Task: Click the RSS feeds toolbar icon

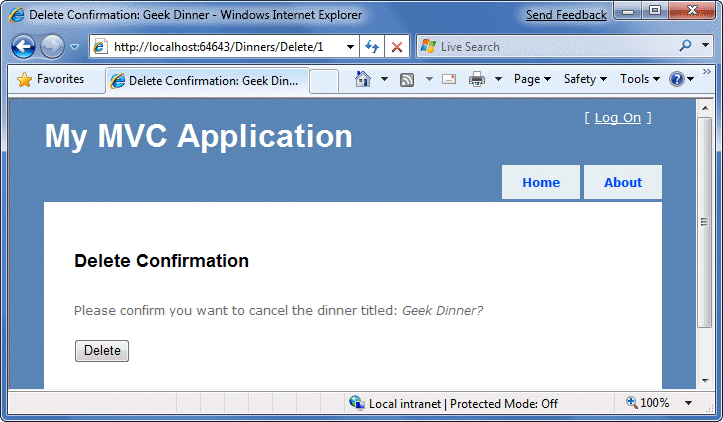Action: point(407,80)
